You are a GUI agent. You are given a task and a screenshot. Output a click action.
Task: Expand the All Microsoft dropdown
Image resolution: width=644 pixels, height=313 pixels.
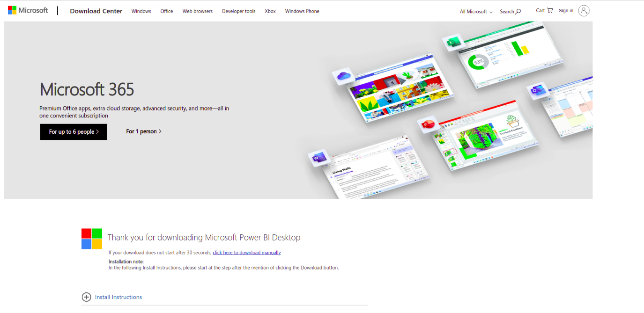476,12
